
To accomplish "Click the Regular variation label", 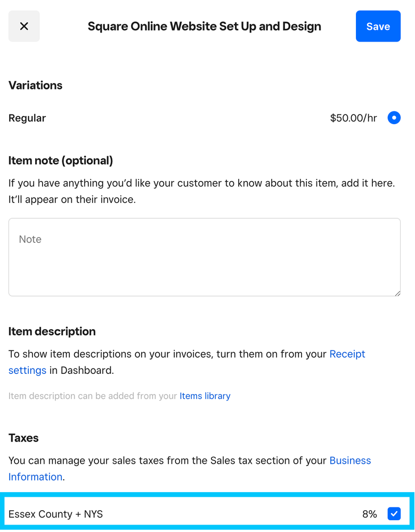I will 27,118.
